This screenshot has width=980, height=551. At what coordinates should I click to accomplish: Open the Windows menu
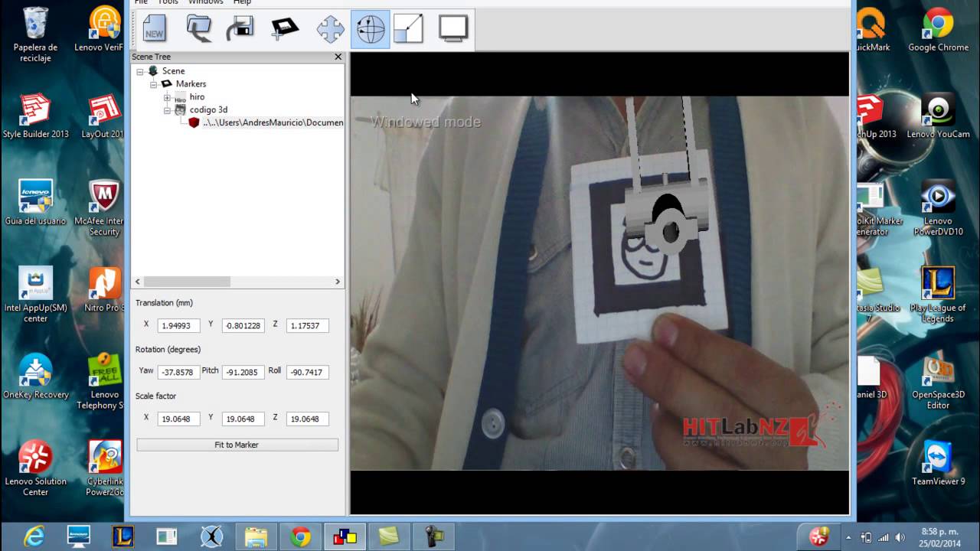tap(206, 2)
